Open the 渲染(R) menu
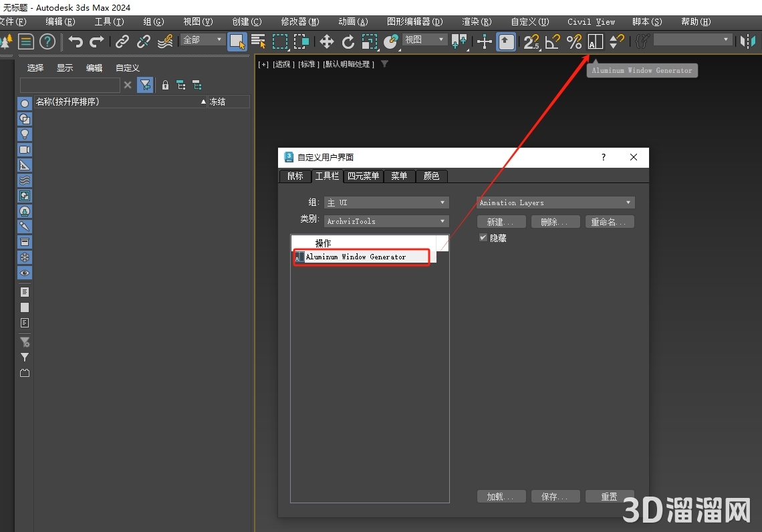762x532 pixels. click(477, 22)
